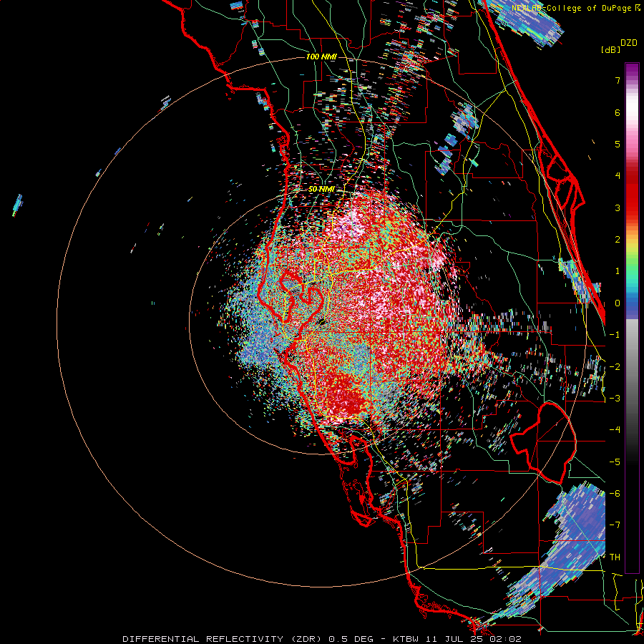
Task: Click "(ZDR)" in the bottom caption
Action: coord(306,639)
